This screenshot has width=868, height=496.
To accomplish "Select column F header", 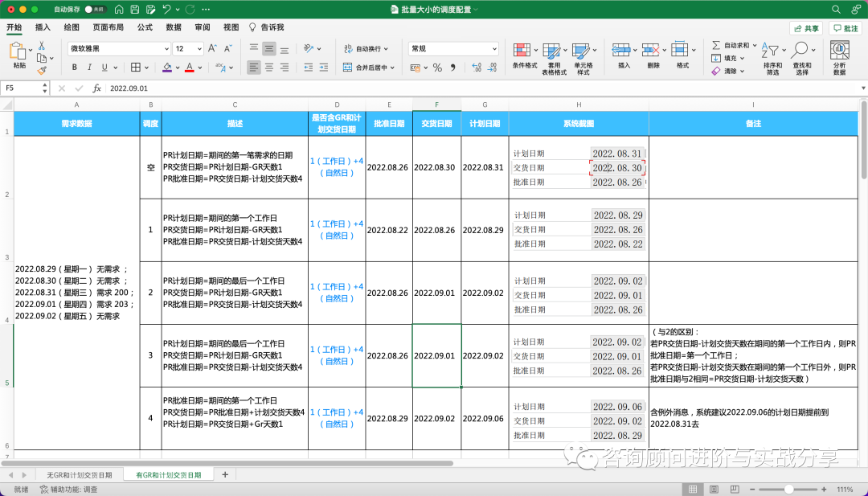I will (436, 105).
